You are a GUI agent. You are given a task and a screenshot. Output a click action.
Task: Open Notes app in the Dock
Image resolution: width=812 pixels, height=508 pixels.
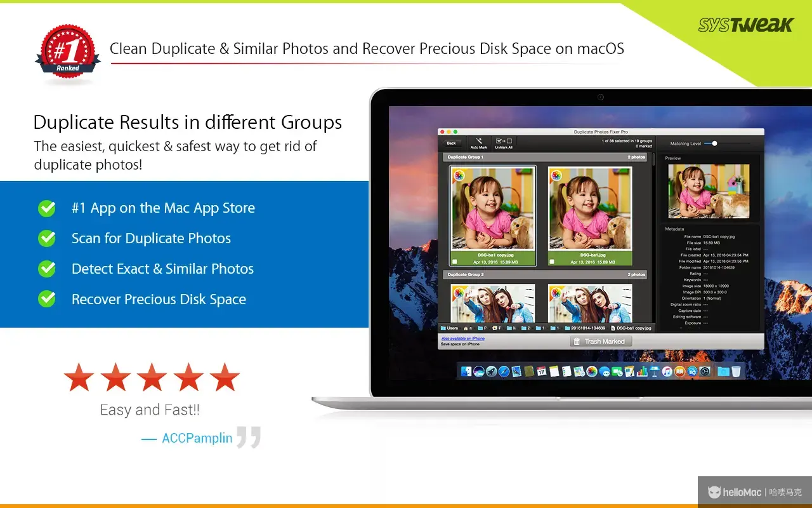[x=554, y=371]
